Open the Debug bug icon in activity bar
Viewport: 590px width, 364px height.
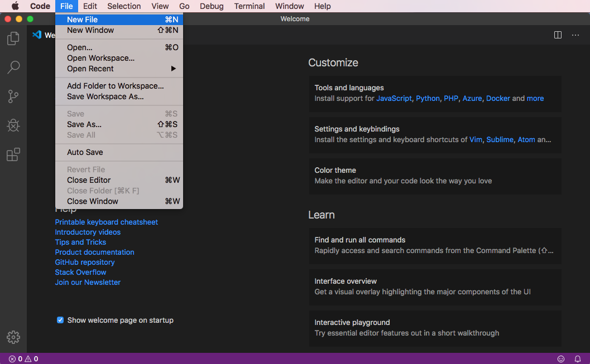(13, 125)
